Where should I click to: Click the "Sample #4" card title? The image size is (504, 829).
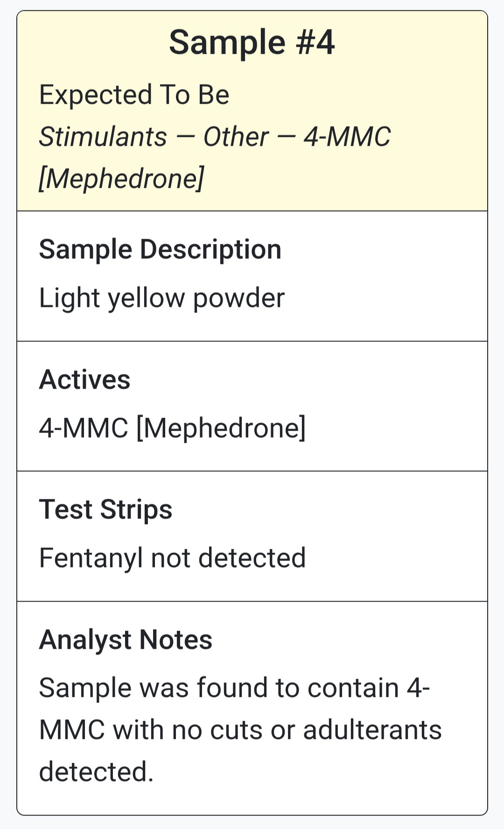[252, 43]
